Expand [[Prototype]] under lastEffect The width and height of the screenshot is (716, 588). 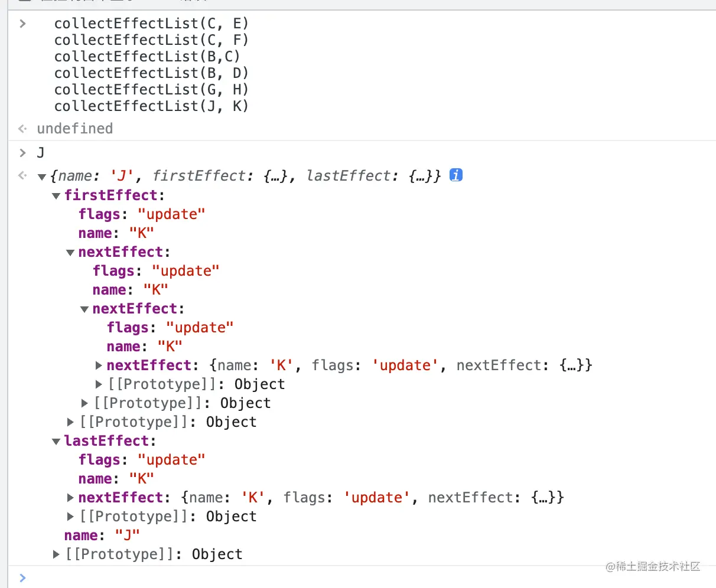coord(70,517)
